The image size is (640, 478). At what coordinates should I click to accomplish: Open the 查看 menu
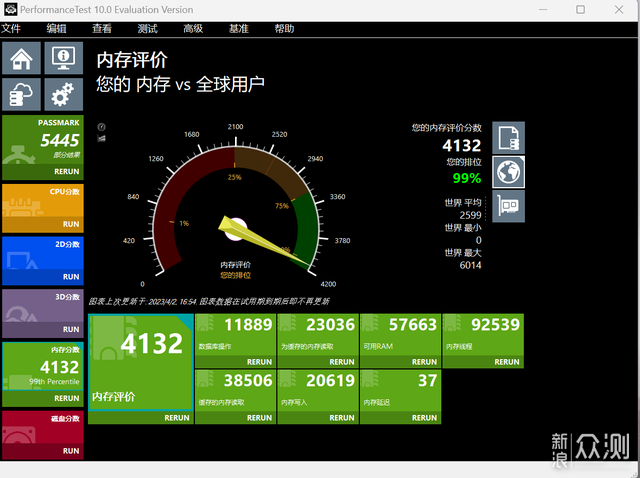pos(102,29)
